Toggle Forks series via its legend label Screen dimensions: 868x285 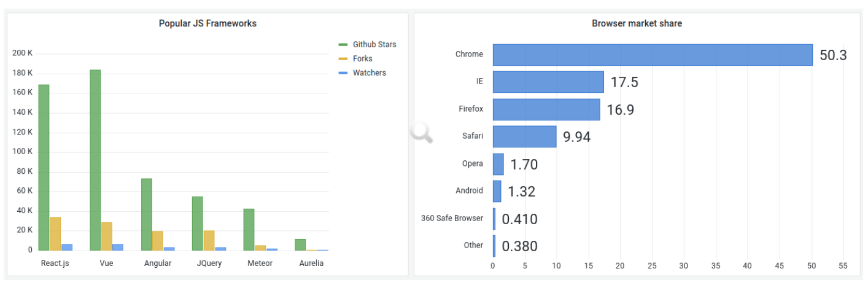point(362,59)
